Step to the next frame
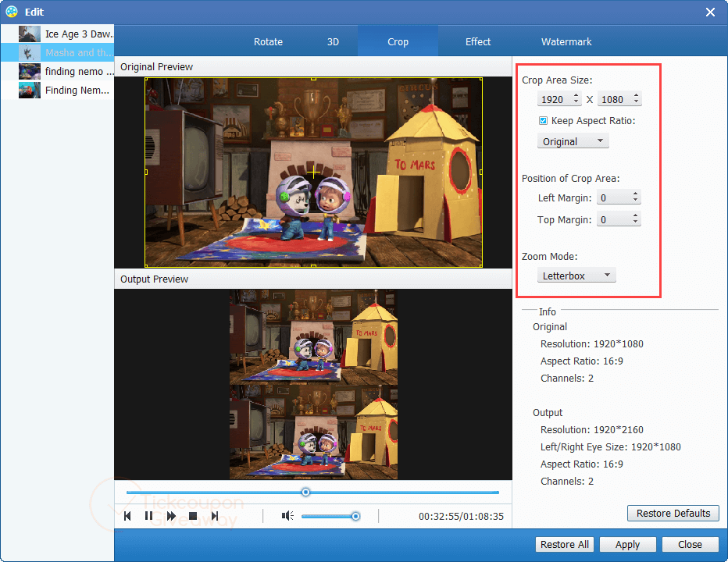Image resolution: width=728 pixels, height=562 pixels. click(x=215, y=516)
